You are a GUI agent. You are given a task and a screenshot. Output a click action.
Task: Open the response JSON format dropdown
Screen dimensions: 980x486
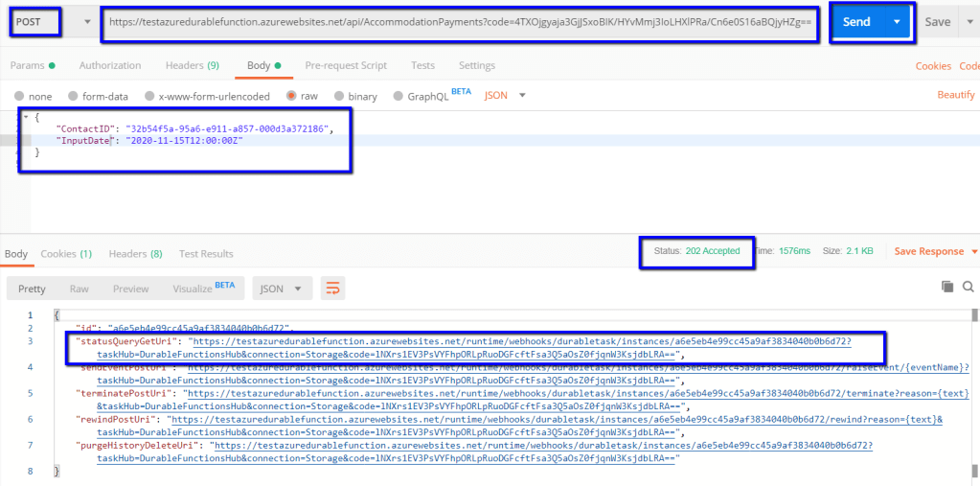(282, 289)
